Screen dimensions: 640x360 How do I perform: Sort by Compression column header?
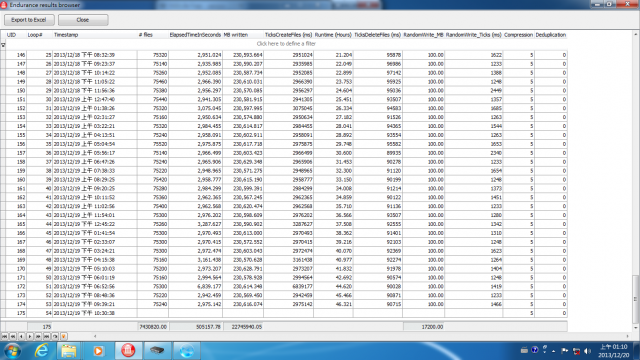tap(518, 35)
